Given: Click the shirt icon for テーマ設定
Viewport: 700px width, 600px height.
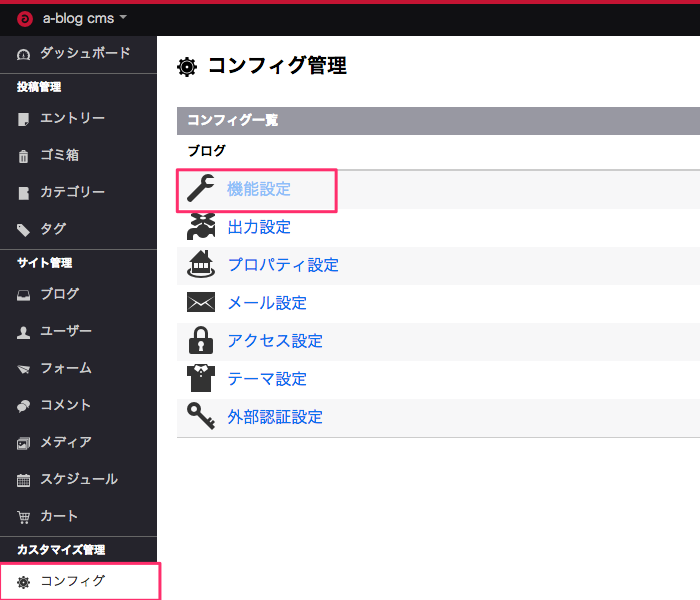Looking at the screenshot, I should (x=200, y=378).
